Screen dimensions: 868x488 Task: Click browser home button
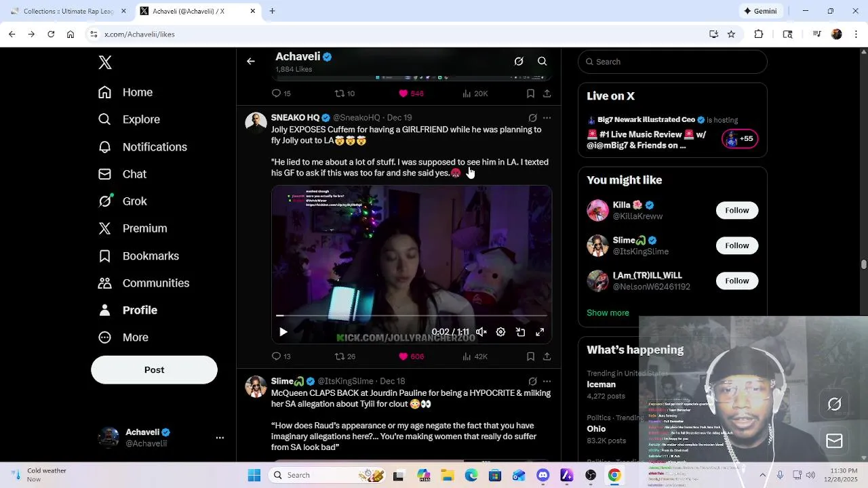(x=71, y=34)
